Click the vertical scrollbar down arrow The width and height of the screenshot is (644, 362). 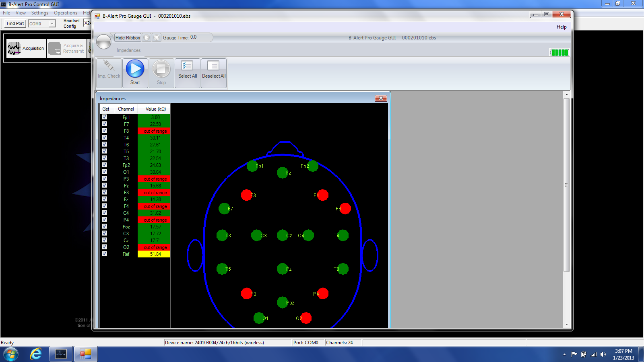(x=567, y=325)
